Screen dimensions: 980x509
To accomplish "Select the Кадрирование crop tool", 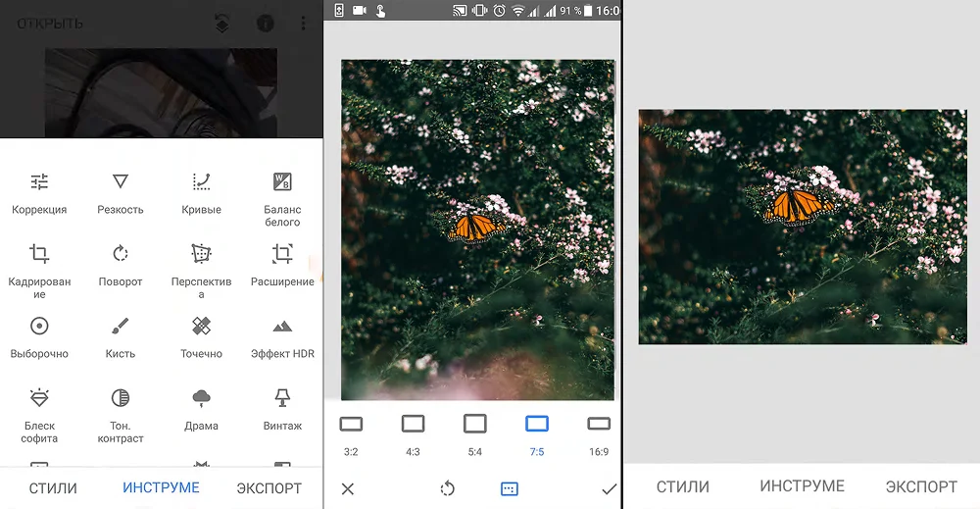I will [39, 272].
